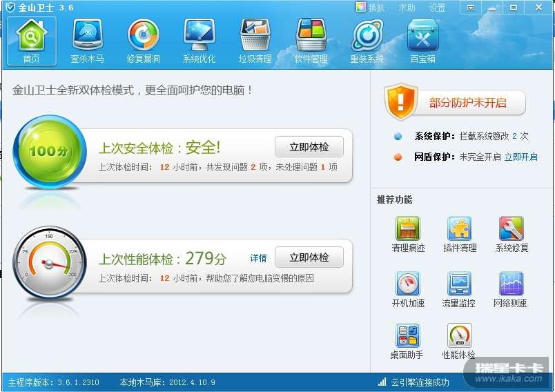The height and width of the screenshot is (392, 555).
Task: Click the 金山卫士 shield logo icon
Action: coord(10,8)
